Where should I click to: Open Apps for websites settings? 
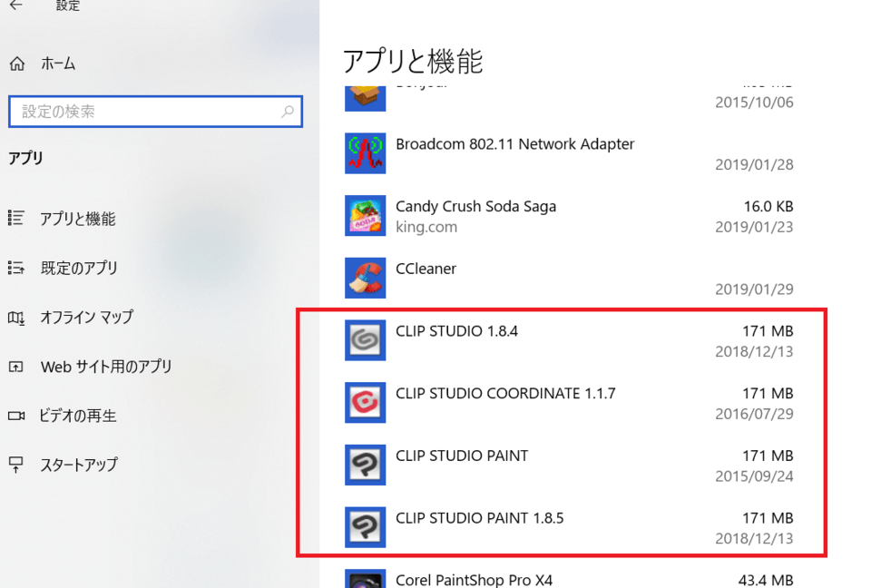105,367
